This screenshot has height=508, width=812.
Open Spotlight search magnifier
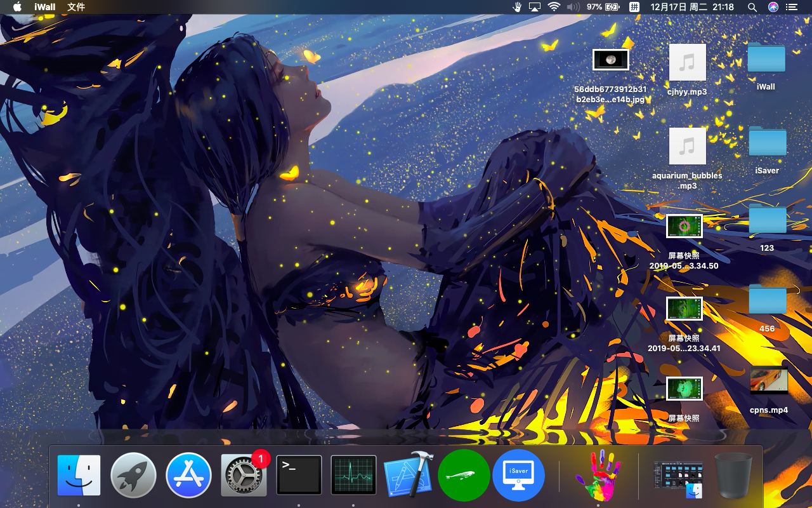click(752, 7)
